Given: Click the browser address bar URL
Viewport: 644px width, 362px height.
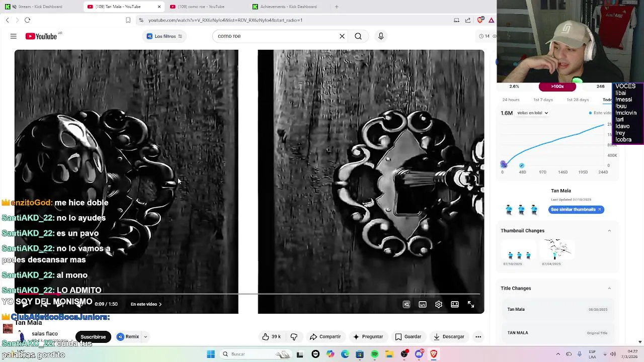Looking at the screenshot, I should pyautogui.click(x=225, y=20).
